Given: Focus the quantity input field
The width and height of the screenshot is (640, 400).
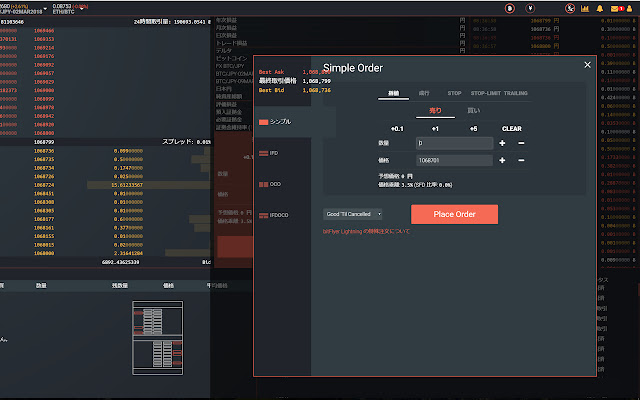Looking at the screenshot, I should (454, 143).
